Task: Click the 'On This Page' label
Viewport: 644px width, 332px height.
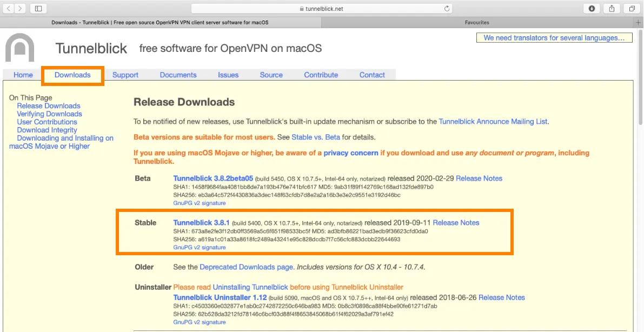Action: pos(30,98)
